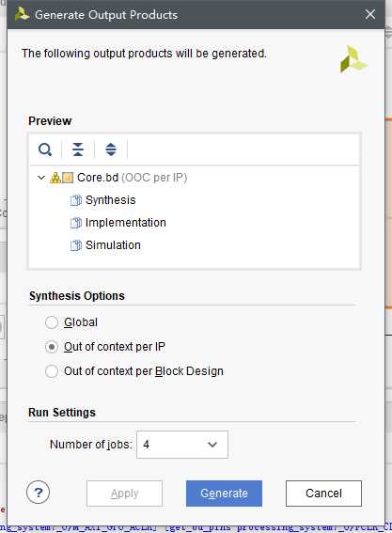Collapse the Core.bd tree node
Screen dimensions: 392x533
[x=41, y=178]
